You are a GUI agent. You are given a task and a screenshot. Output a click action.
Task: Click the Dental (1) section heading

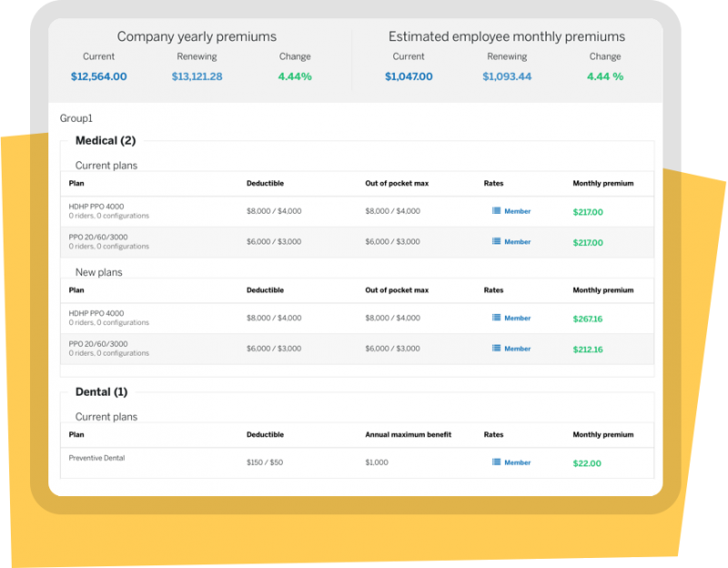(x=101, y=392)
